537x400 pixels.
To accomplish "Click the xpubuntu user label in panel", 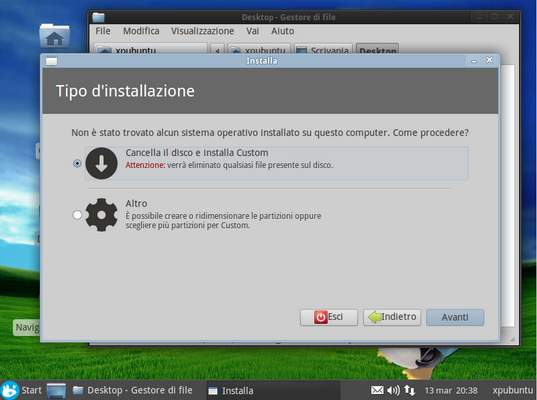I will pyautogui.click(x=513, y=390).
